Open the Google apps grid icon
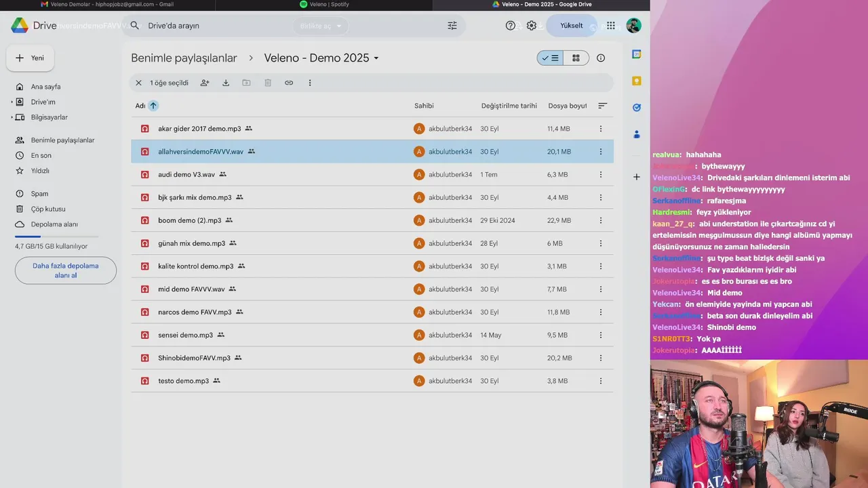This screenshot has width=868, height=488. point(611,26)
